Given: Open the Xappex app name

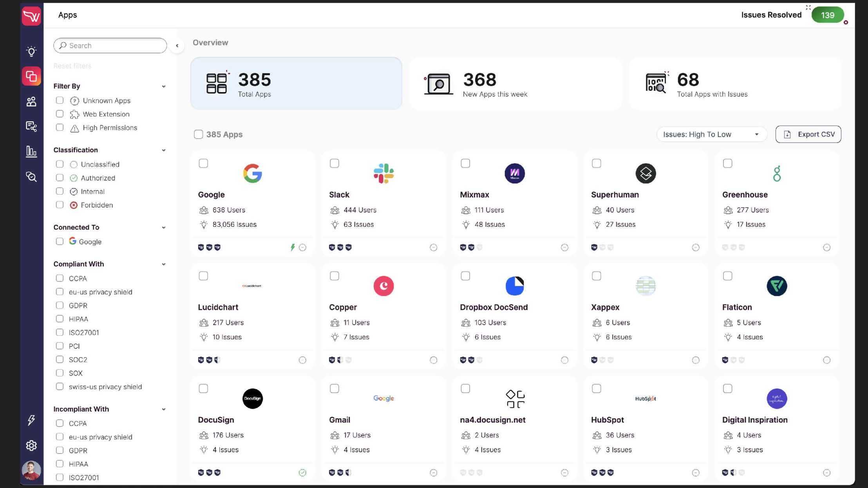Looking at the screenshot, I should pos(605,307).
